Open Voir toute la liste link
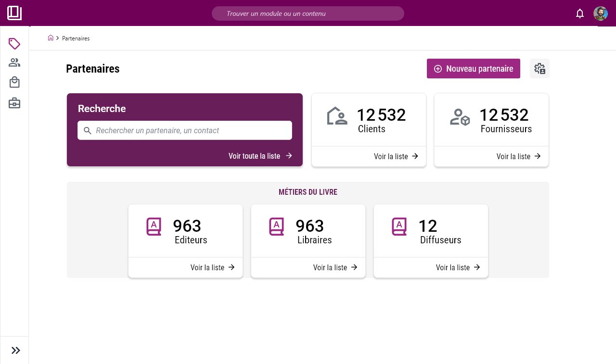This screenshot has height=364, width=616. [260, 156]
